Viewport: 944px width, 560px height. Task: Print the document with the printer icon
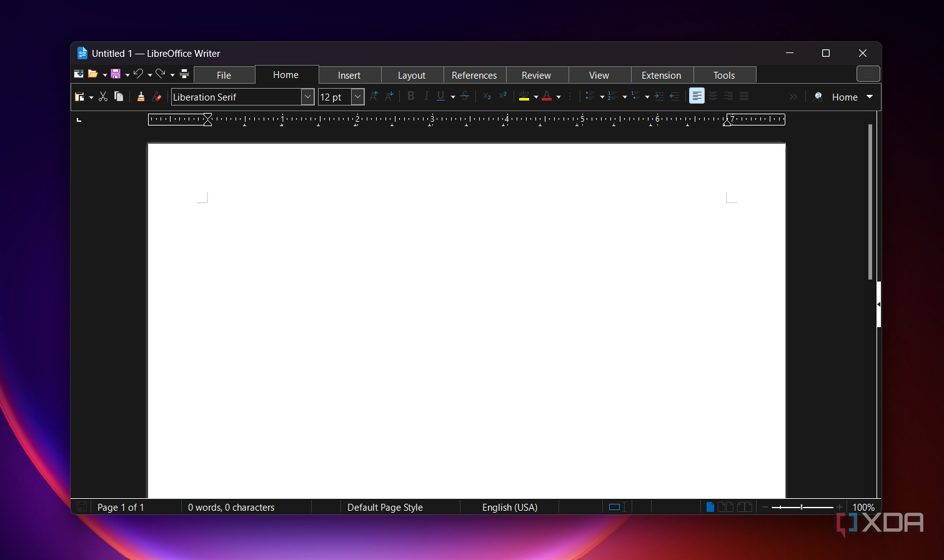(184, 74)
